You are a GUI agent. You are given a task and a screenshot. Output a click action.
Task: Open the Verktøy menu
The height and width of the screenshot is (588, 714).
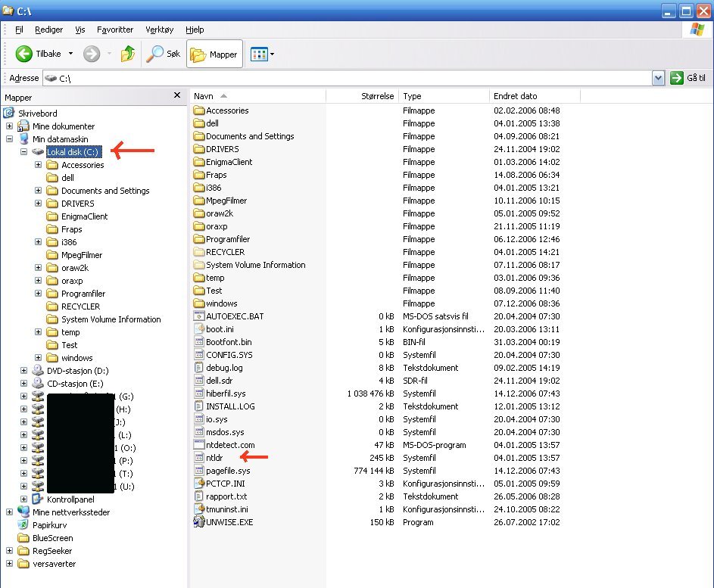click(159, 30)
